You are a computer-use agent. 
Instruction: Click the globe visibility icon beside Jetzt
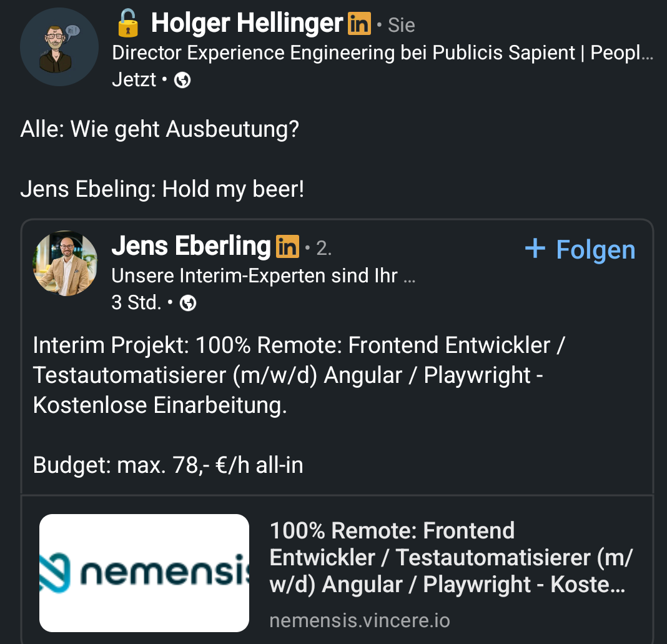[182, 80]
